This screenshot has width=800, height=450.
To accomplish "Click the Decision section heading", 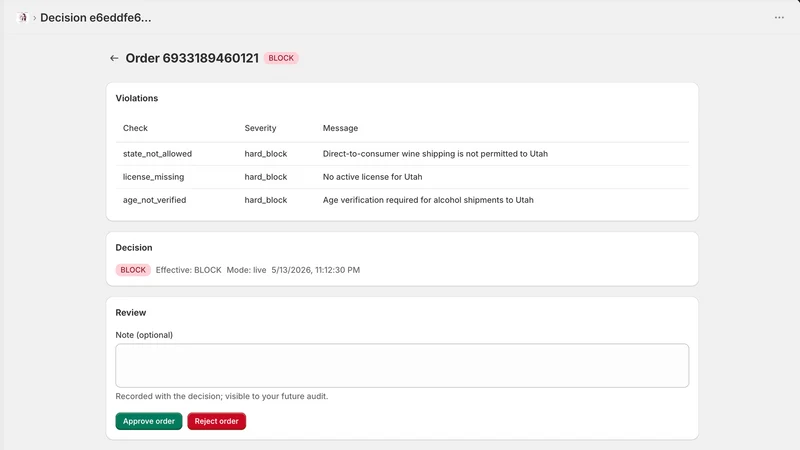I will (x=134, y=247).
